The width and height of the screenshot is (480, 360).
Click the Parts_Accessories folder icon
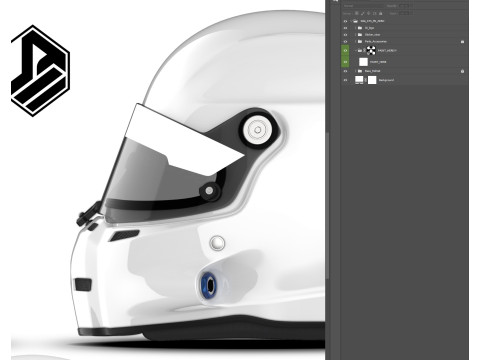coord(360,41)
